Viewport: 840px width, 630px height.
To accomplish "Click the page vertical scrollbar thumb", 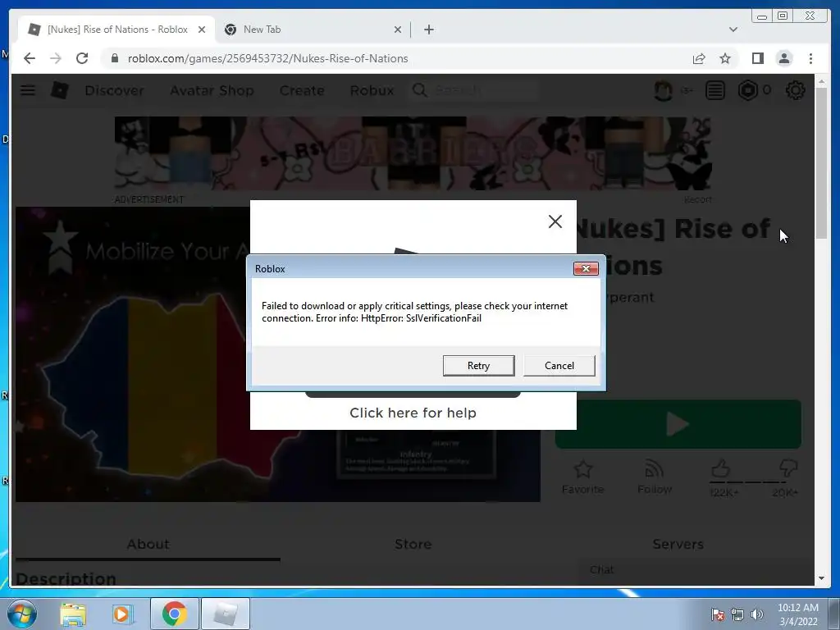I will 821,163.
